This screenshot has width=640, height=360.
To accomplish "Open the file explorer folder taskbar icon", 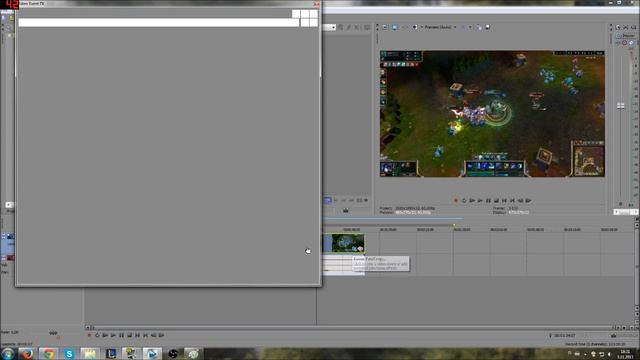I will pyautogui.click(x=90, y=353).
